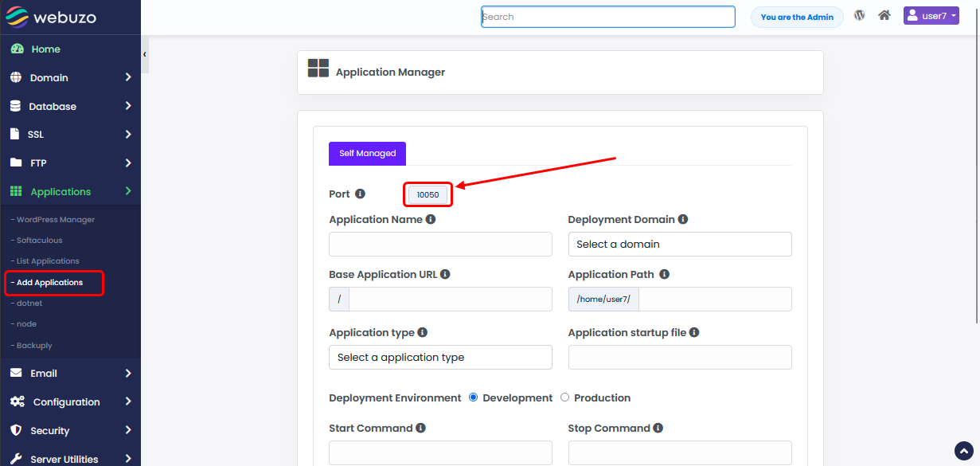Click info icon beside Base Application URL
This screenshot has width=980, height=466.
445,274
